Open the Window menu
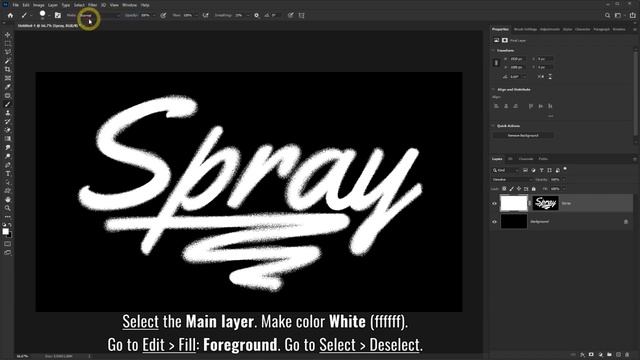640x360 pixels. pos(129,5)
